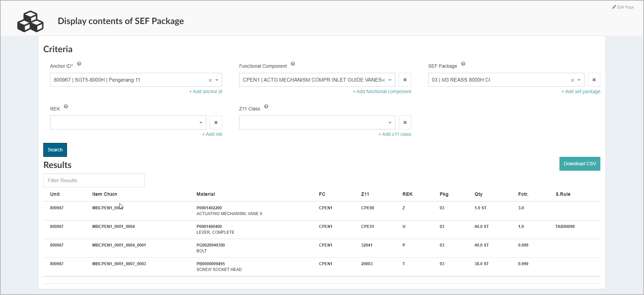Open help icon next to Z11 Class
Screen dimensions: 644x295
pos(266,106)
